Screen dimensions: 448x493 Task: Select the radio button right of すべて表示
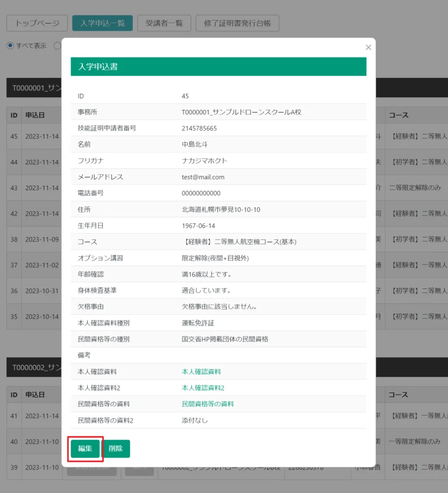click(57, 46)
